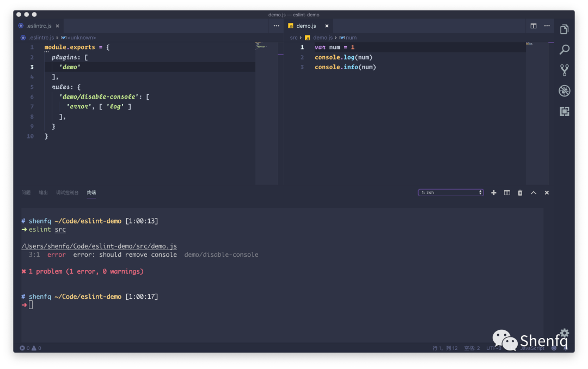Switch to the 调试控制台 panel tab
Screen dimensions: 588x369
tap(67, 192)
